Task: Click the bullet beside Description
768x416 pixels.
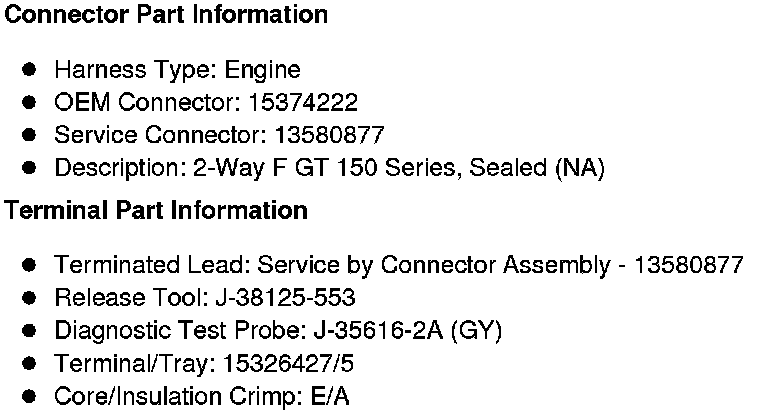Action: 30,168
